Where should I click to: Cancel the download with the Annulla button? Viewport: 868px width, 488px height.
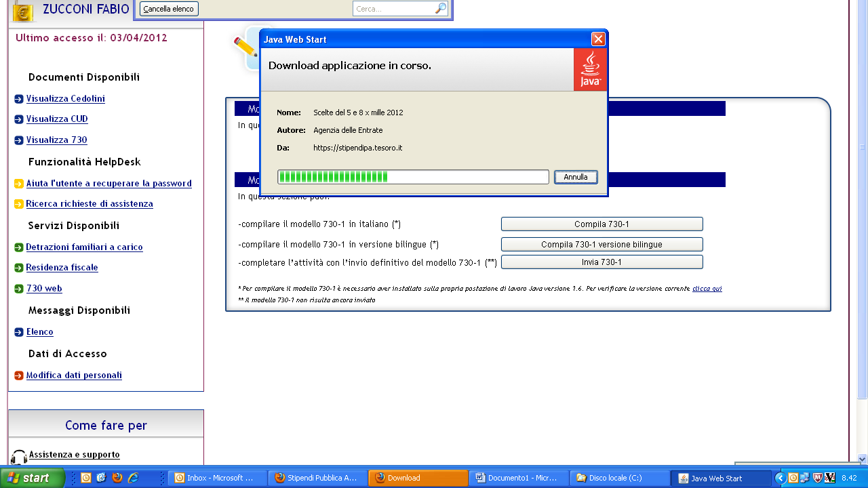(x=576, y=177)
